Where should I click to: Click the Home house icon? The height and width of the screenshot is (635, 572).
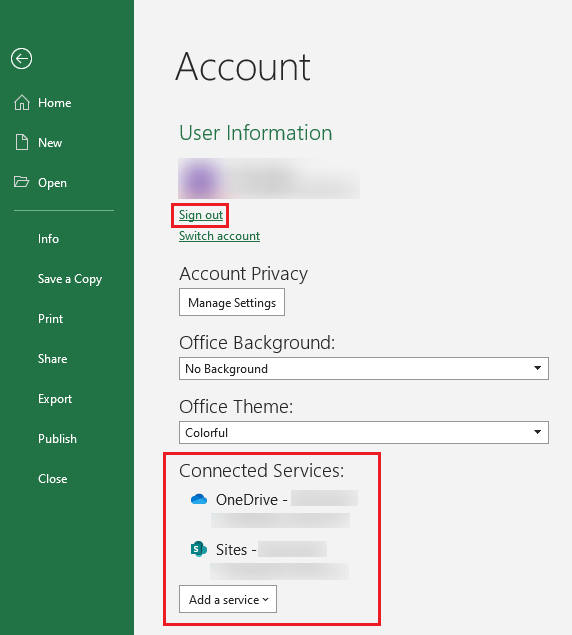click(22, 102)
